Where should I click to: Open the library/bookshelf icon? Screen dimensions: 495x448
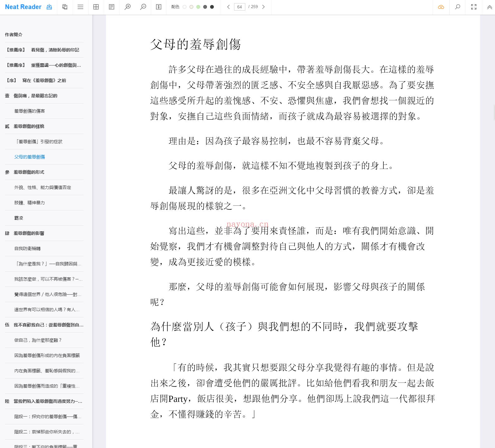pos(65,7)
